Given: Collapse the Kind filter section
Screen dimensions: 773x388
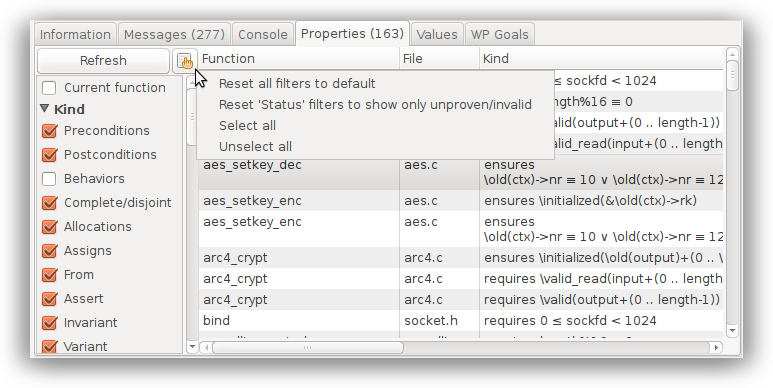Looking at the screenshot, I should pyautogui.click(x=45, y=108).
